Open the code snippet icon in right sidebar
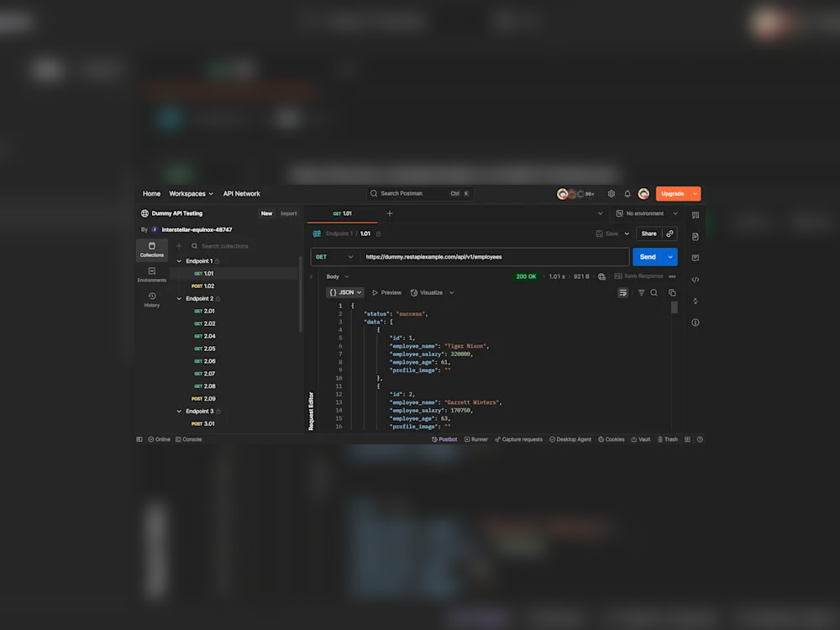The image size is (840, 630). [x=696, y=279]
